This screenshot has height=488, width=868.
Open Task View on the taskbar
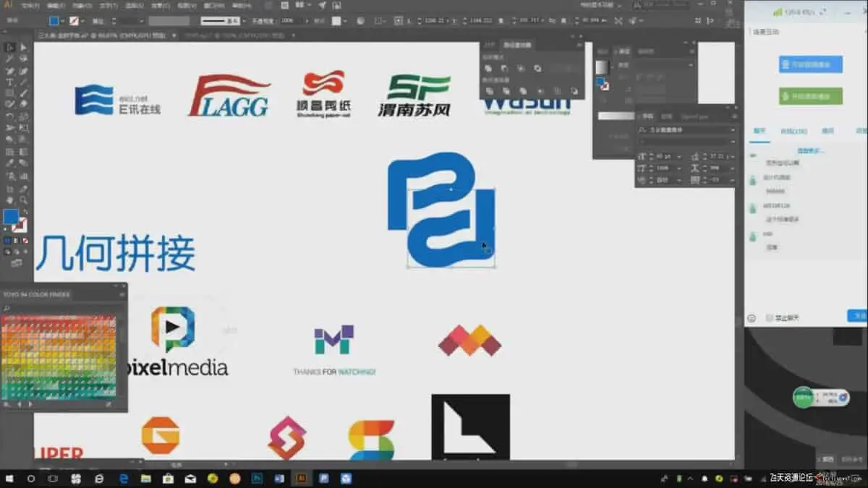click(54, 479)
